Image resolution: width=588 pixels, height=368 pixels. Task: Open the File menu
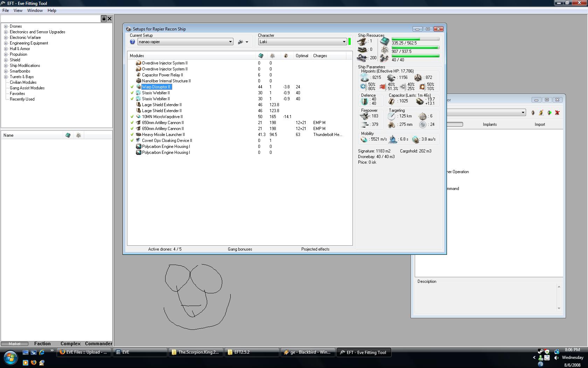6,11
